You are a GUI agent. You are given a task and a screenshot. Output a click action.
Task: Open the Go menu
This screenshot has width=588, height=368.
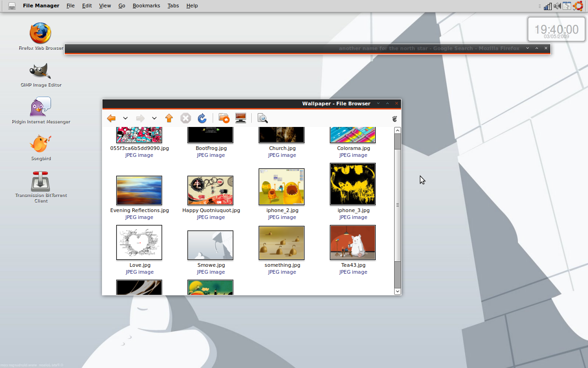pyautogui.click(x=122, y=6)
